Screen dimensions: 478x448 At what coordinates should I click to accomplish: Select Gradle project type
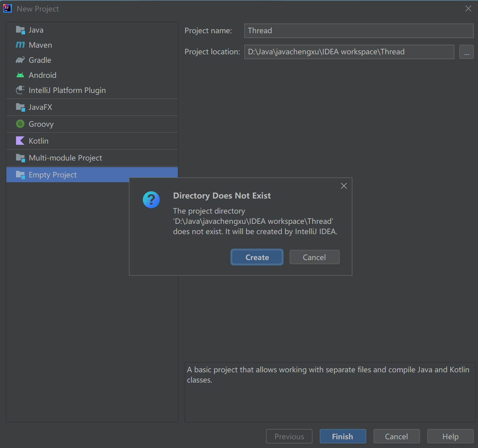click(92, 60)
